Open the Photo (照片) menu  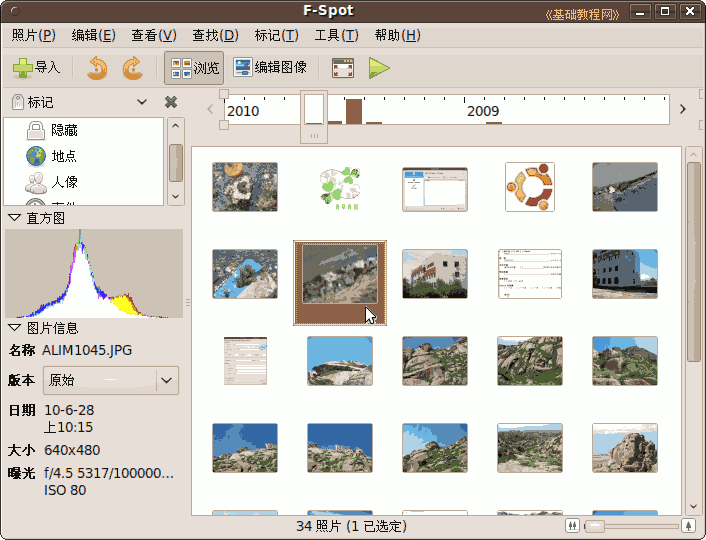pyautogui.click(x=34, y=35)
